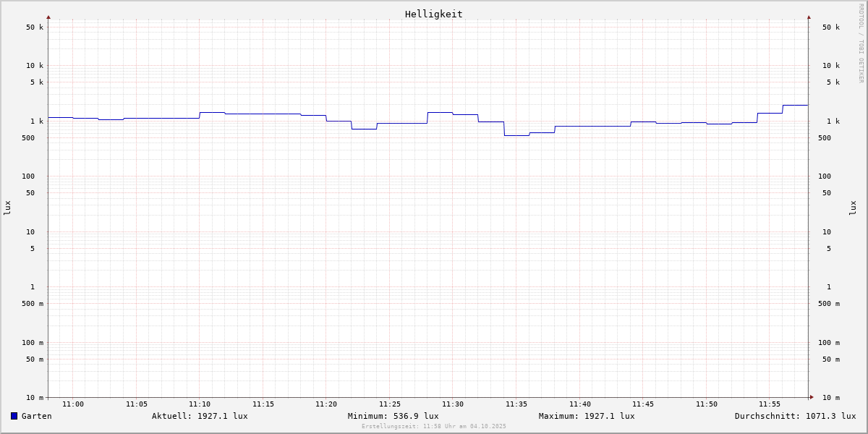Screen dimensions: 868x434
Task: Select the Maximum 1927.1 lux value
Action: click(587, 416)
